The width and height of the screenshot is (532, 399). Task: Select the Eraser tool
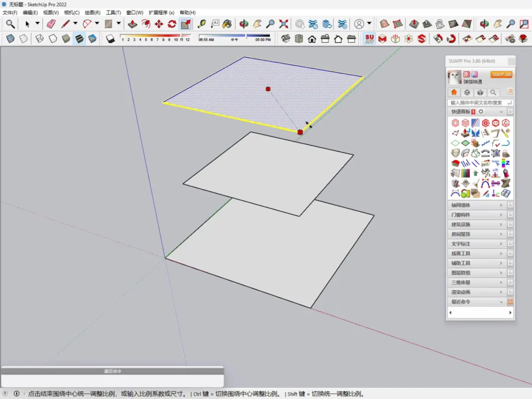point(51,24)
